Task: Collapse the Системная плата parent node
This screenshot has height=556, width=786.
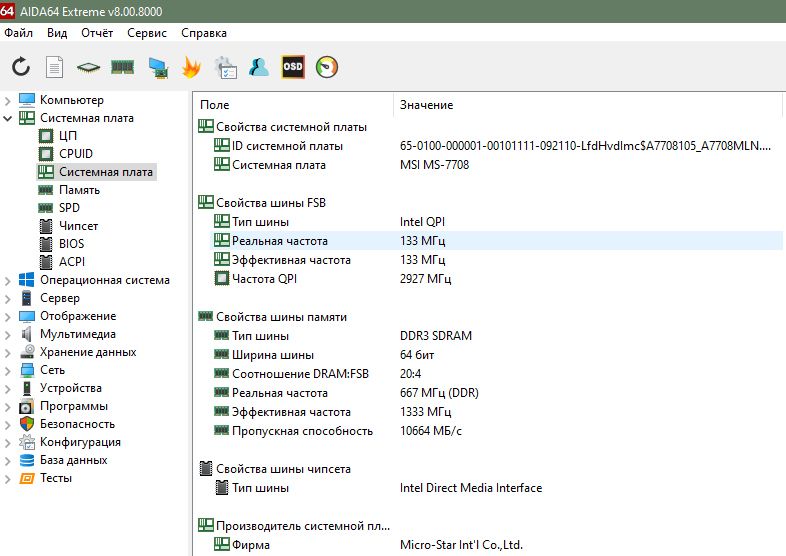Action: [x=8, y=118]
